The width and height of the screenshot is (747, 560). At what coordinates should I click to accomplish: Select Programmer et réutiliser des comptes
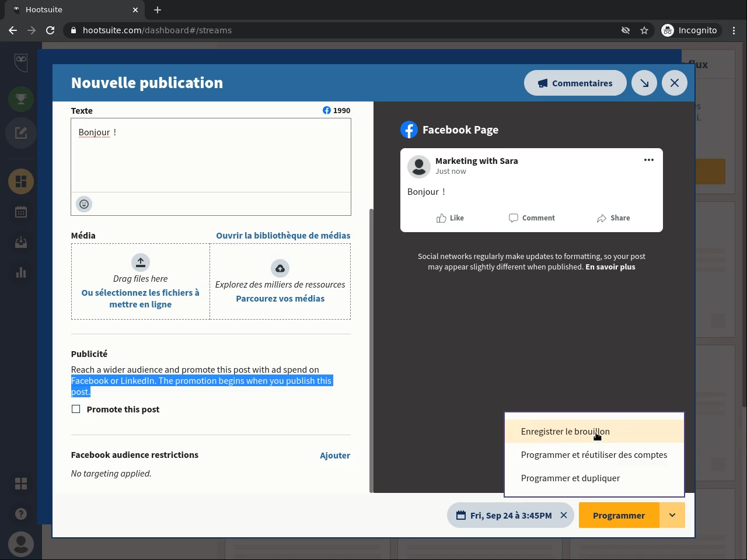click(594, 455)
